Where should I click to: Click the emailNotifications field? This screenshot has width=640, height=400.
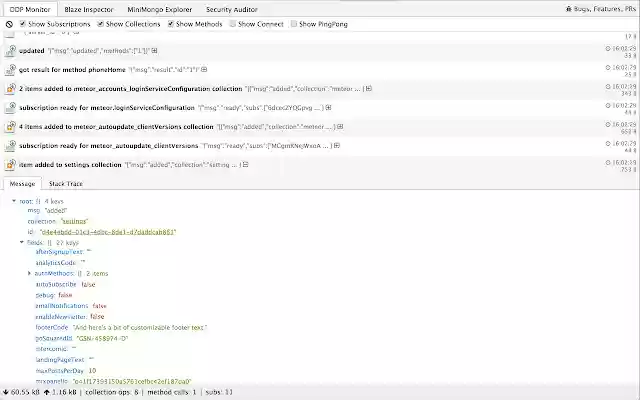[x=71, y=306]
